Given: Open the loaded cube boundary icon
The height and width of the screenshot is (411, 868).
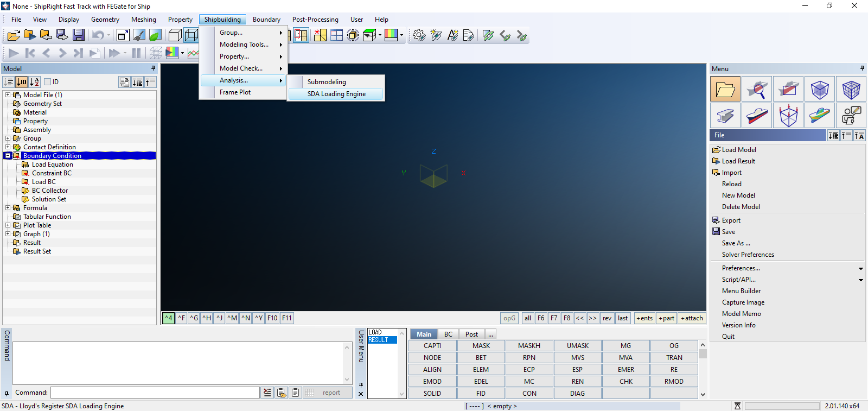Looking at the screenshot, I should point(788,116).
